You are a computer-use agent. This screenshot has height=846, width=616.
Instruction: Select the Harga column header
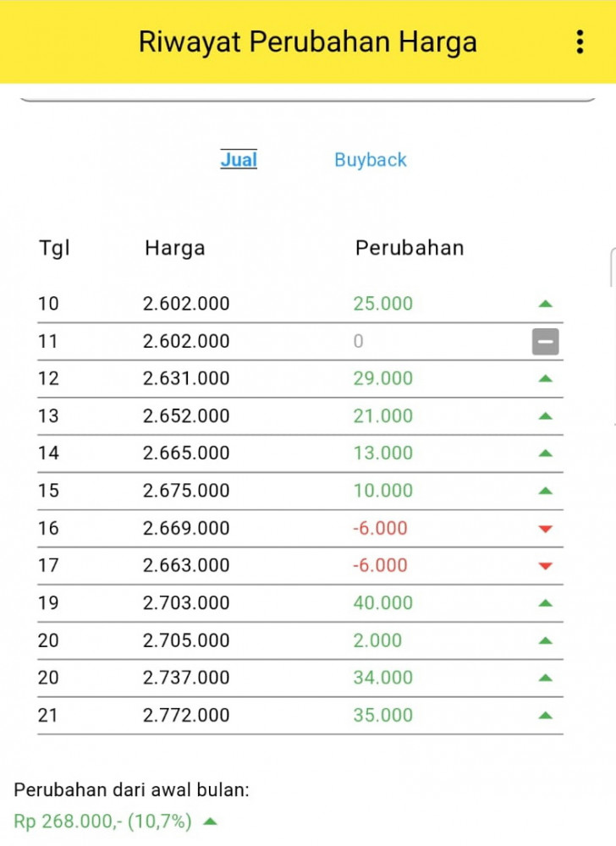tap(174, 248)
